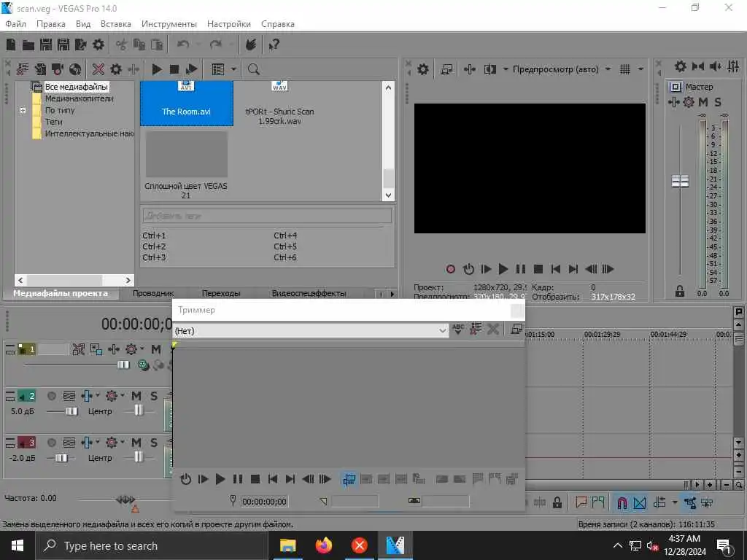This screenshot has width=747, height=560.
Task: Adjust the Master volume fader
Action: pos(680,182)
